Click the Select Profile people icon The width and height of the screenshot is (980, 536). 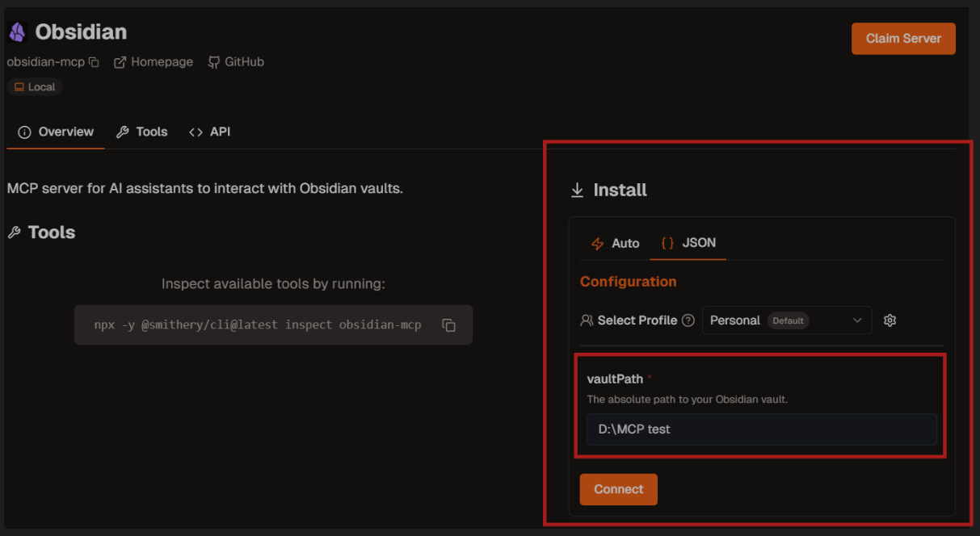click(587, 320)
